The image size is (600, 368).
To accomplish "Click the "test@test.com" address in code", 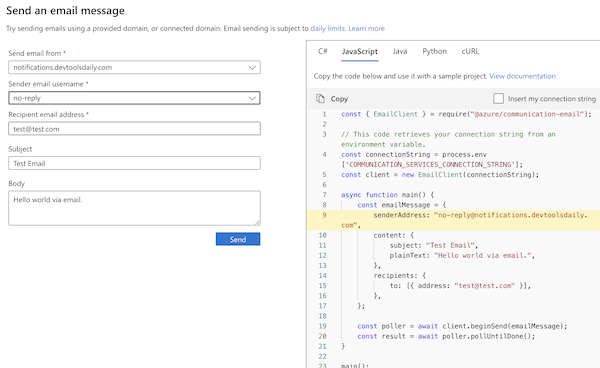I will [484, 286].
